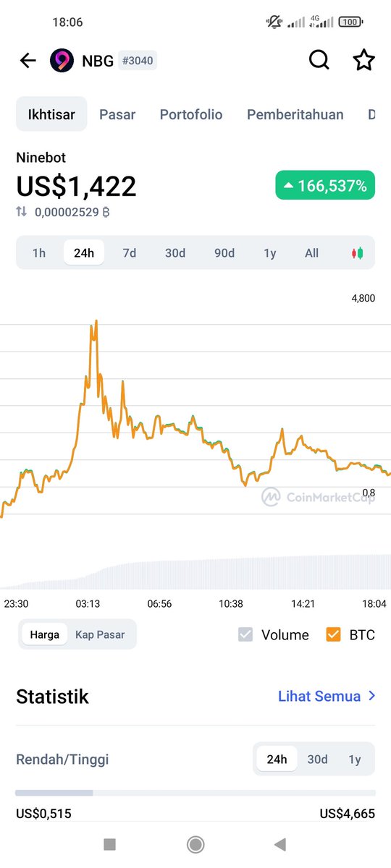The width and height of the screenshot is (391, 868).
Task: Select 30d low/high range
Action: [317, 759]
